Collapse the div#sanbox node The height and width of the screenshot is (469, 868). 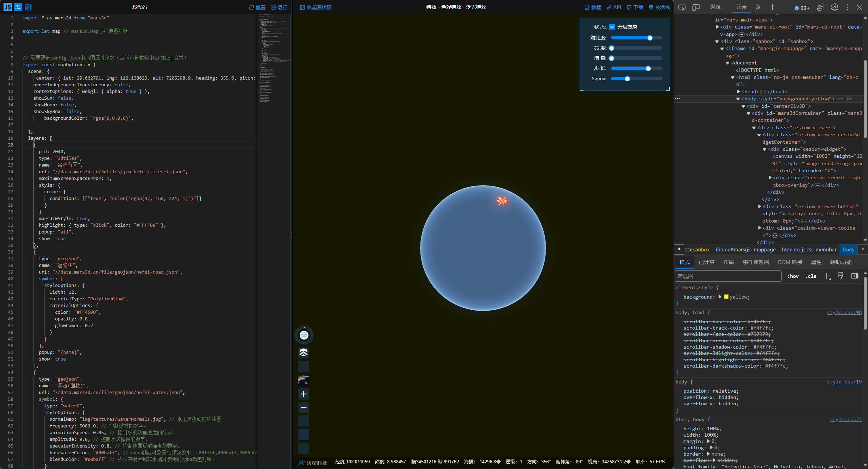[717, 42]
